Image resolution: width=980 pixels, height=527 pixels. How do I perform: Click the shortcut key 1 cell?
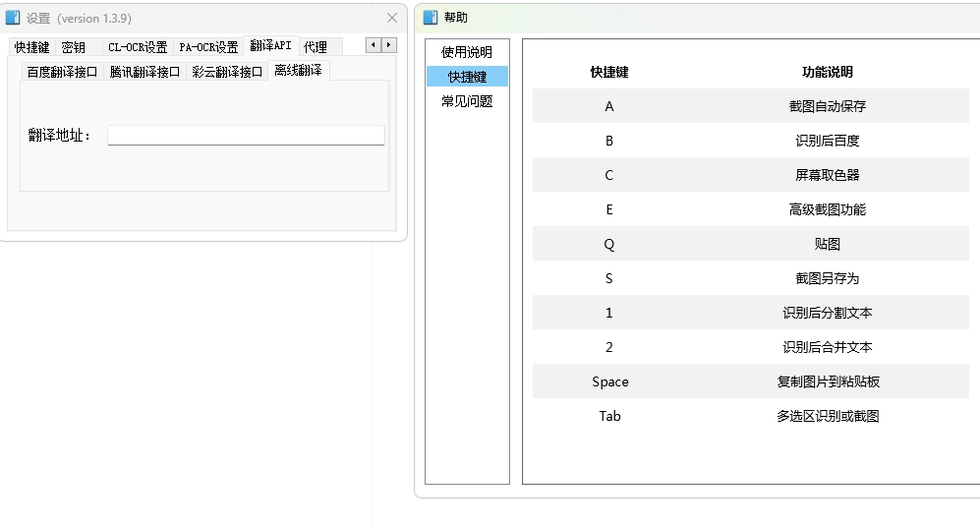pyautogui.click(x=608, y=313)
